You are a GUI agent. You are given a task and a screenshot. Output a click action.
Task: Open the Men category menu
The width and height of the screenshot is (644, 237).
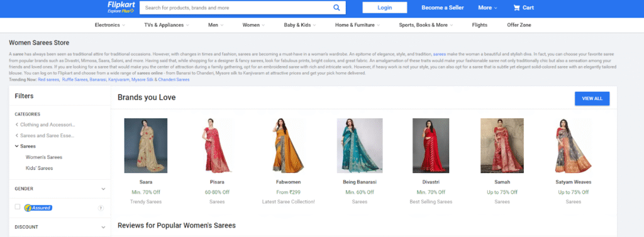216,25
